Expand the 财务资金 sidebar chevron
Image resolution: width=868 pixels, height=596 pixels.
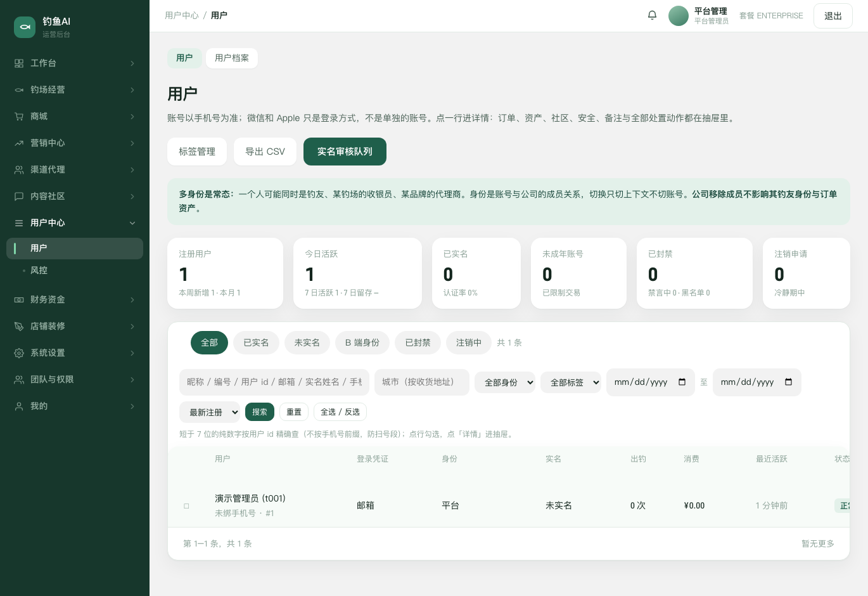[132, 300]
